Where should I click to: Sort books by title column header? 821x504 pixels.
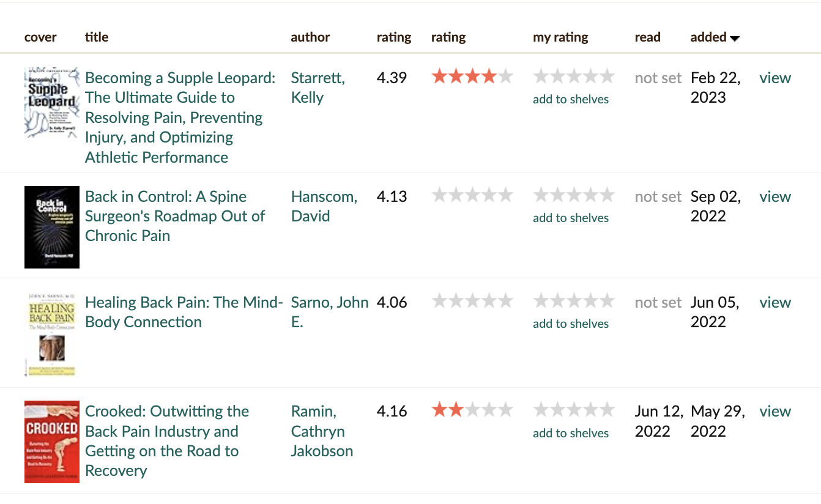(97, 37)
